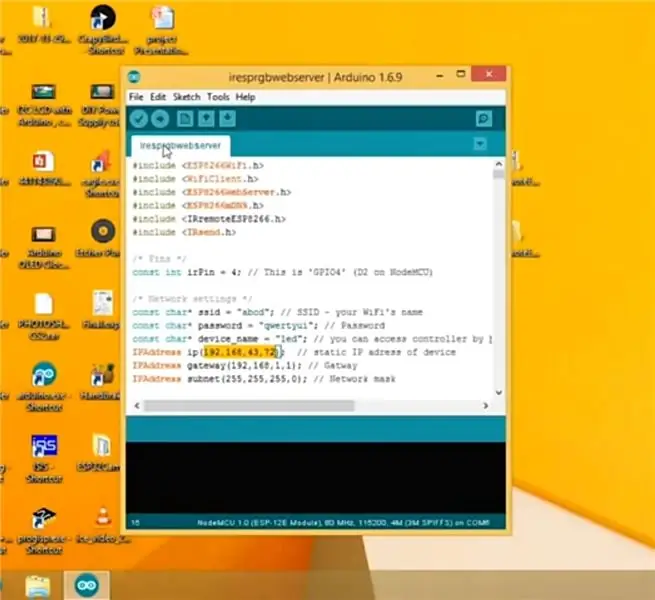Open the Tools menu

point(218,97)
